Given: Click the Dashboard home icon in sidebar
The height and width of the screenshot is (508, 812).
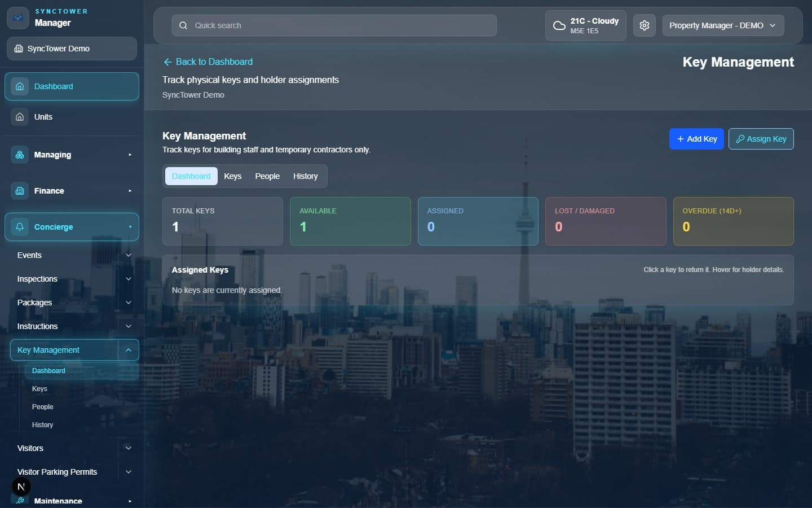Looking at the screenshot, I should (20, 86).
